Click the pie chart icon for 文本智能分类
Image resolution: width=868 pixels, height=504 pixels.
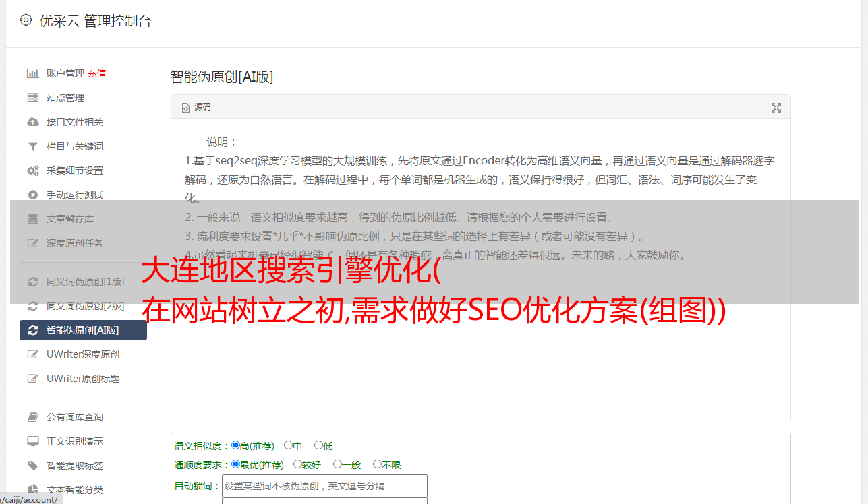click(32, 490)
